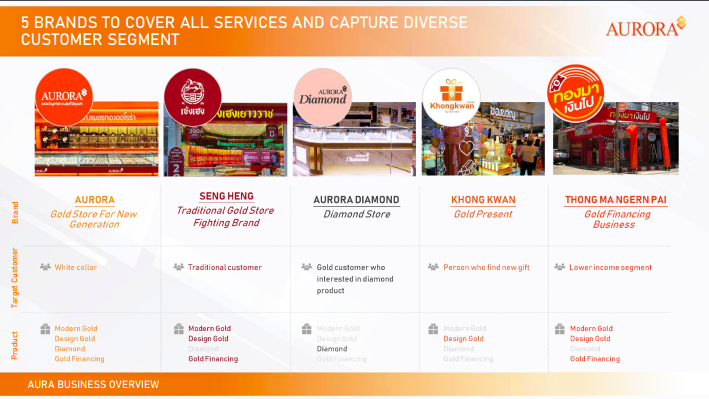Image resolution: width=709 pixels, height=399 pixels.
Task: Click 'Person who find new gift' text
Action: click(486, 267)
